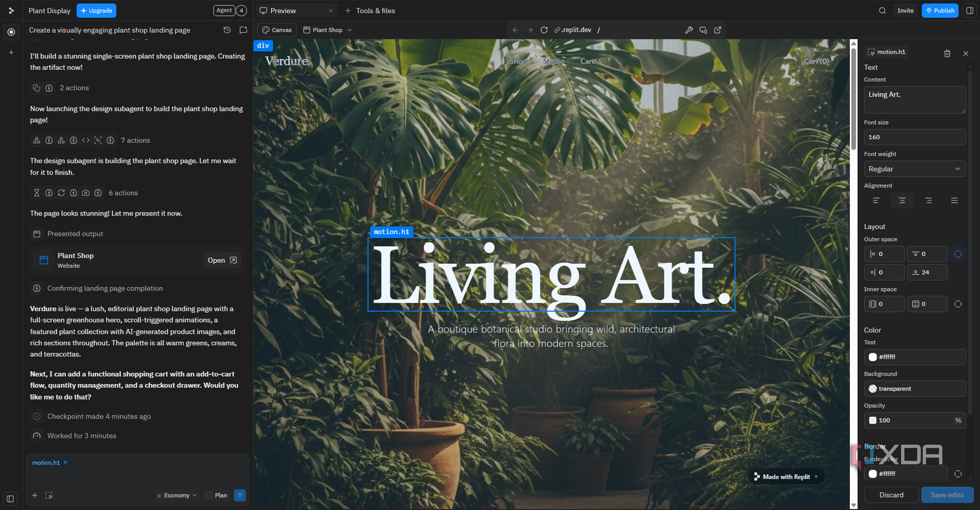Edit the Font size field
Screen dimensions: 980x510
(x=915, y=137)
